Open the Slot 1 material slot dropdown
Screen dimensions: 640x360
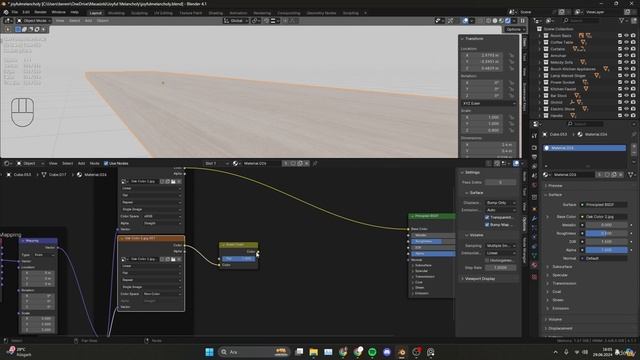pyautogui.click(x=215, y=163)
